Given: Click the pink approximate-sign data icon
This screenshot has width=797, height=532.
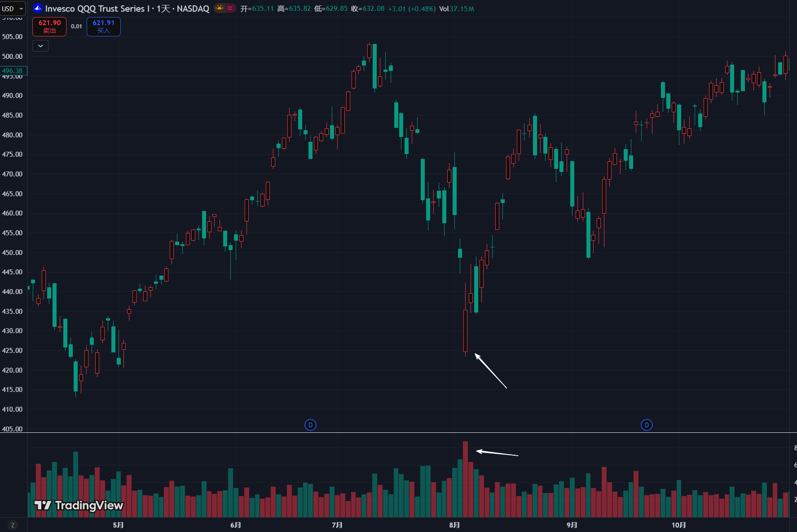Looking at the screenshot, I should click(x=230, y=8).
